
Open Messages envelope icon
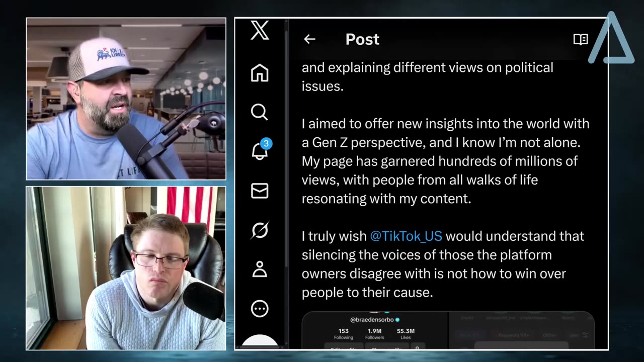260,191
